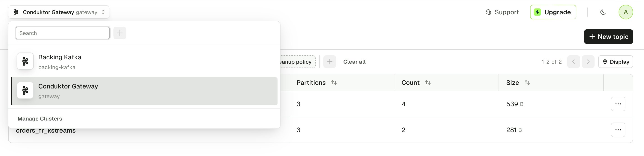Open Display settings gear button

tap(615, 62)
